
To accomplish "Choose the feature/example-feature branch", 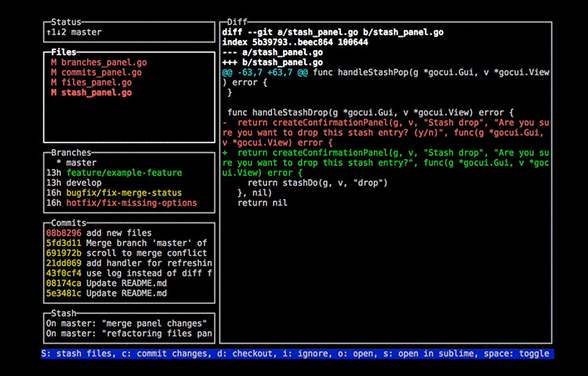I will (x=124, y=172).
